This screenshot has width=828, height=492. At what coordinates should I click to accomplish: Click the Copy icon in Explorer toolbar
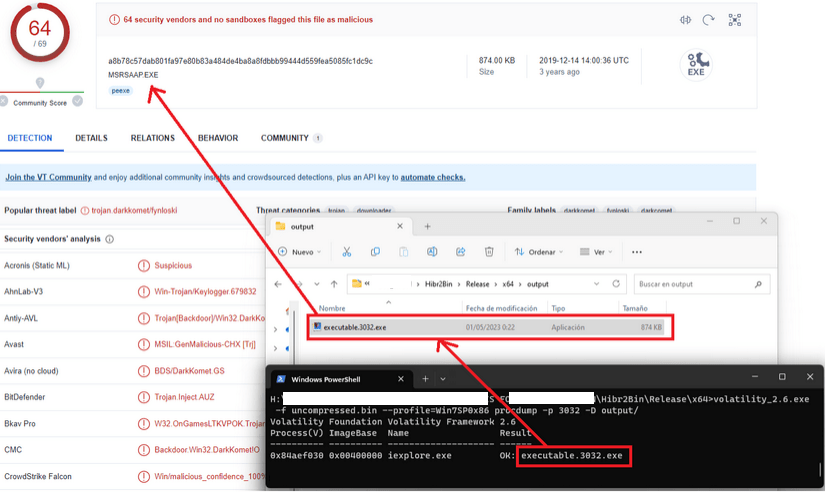tap(375, 252)
